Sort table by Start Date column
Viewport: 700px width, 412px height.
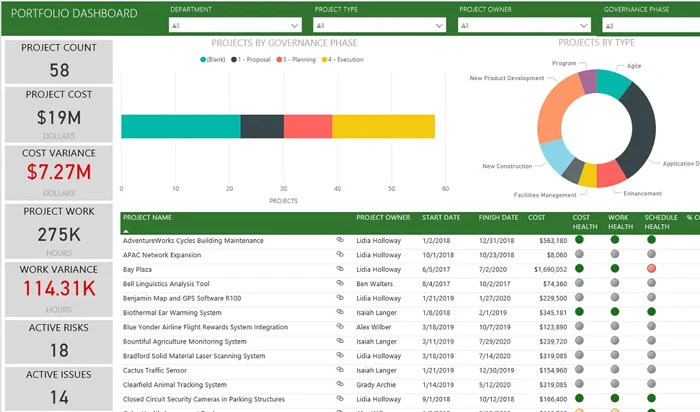(441, 217)
